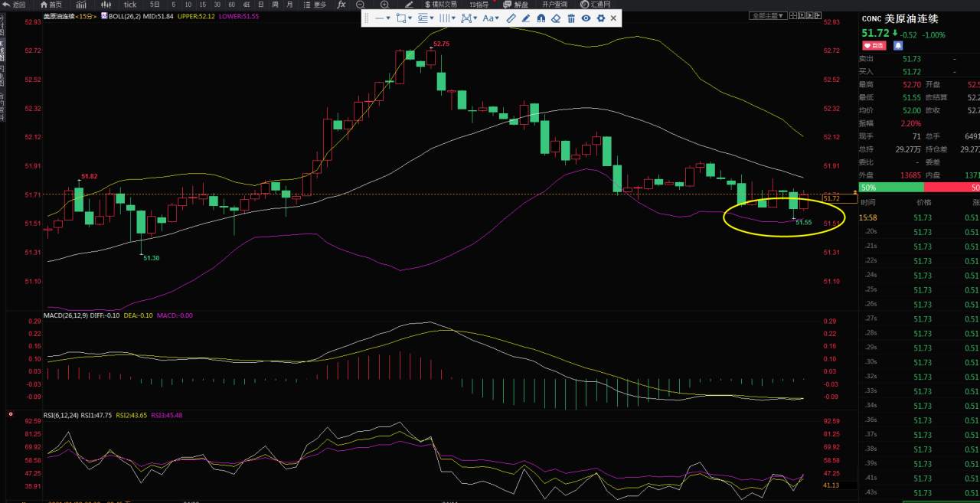Open TS指导 guidance

click(479, 5)
